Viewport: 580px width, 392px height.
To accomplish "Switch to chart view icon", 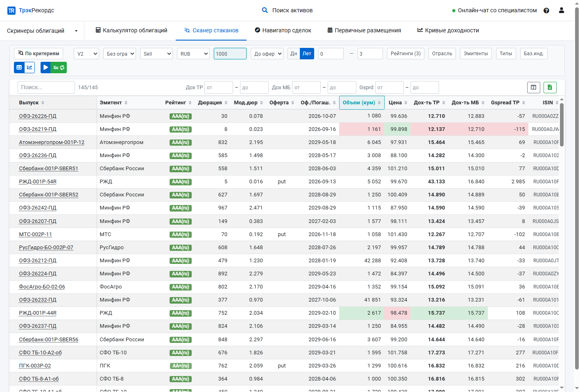I will (x=29, y=68).
